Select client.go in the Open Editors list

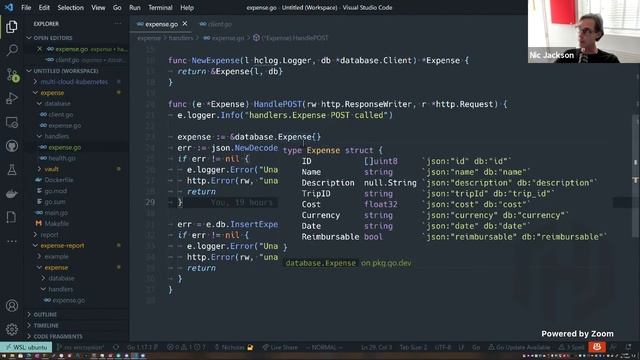68,60
